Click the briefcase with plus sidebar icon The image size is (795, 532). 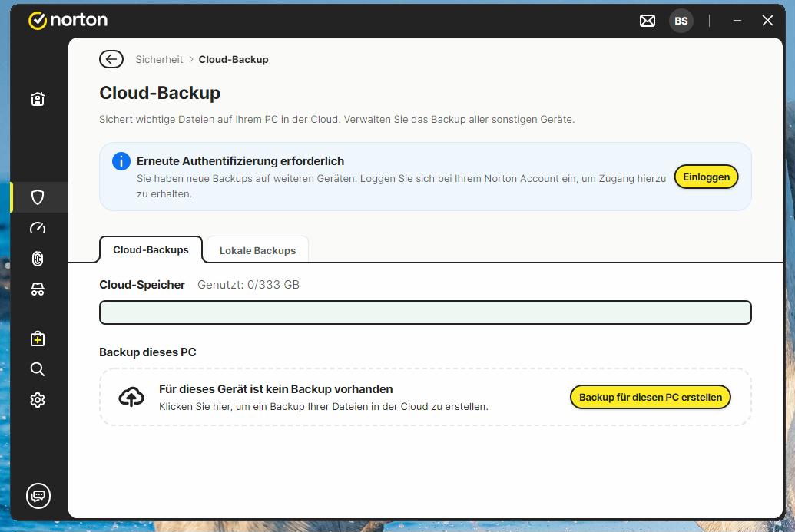click(x=38, y=339)
